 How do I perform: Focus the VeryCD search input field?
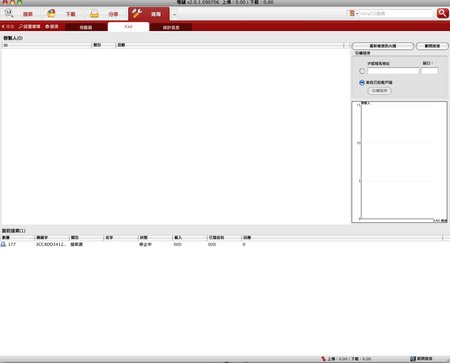tap(396, 14)
